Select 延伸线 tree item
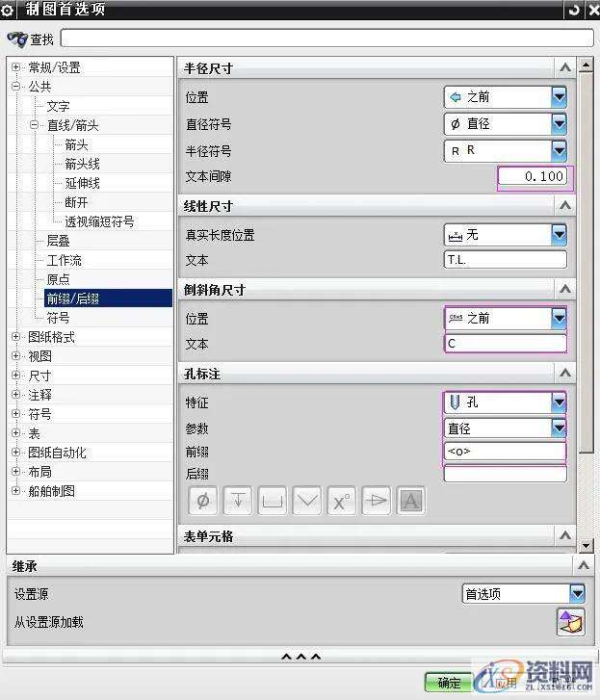Image resolution: width=600 pixels, height=700 pixels. 82,183
